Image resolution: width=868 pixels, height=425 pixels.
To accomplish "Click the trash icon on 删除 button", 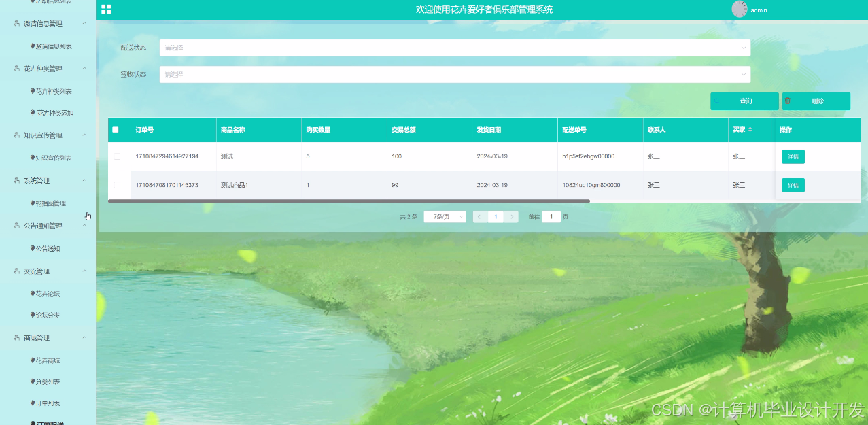I will tap(788, 101).
